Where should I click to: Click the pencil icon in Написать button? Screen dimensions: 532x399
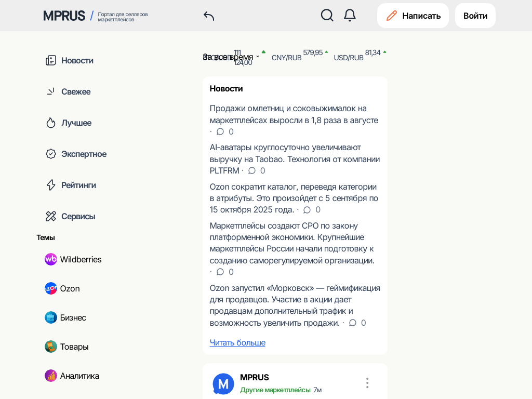pyautogui.click(x=392, y=16)
